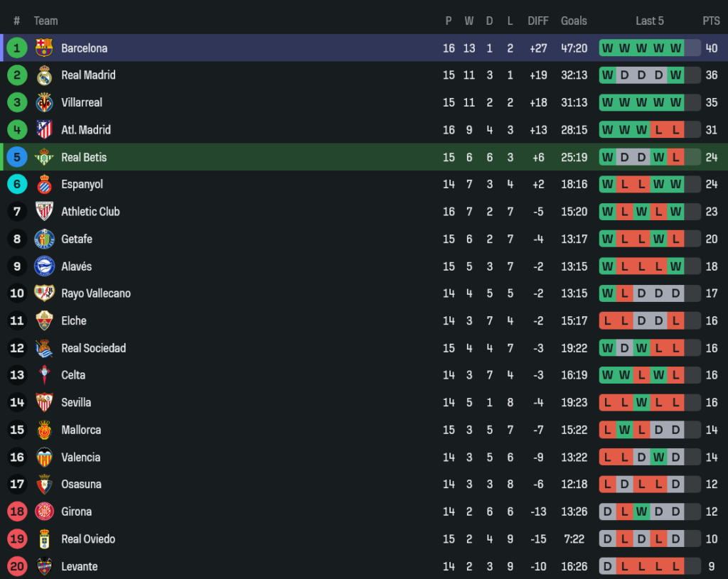Click the Goals column header
The width and height of the screenshot is (728, 579).
pos(574,21)
